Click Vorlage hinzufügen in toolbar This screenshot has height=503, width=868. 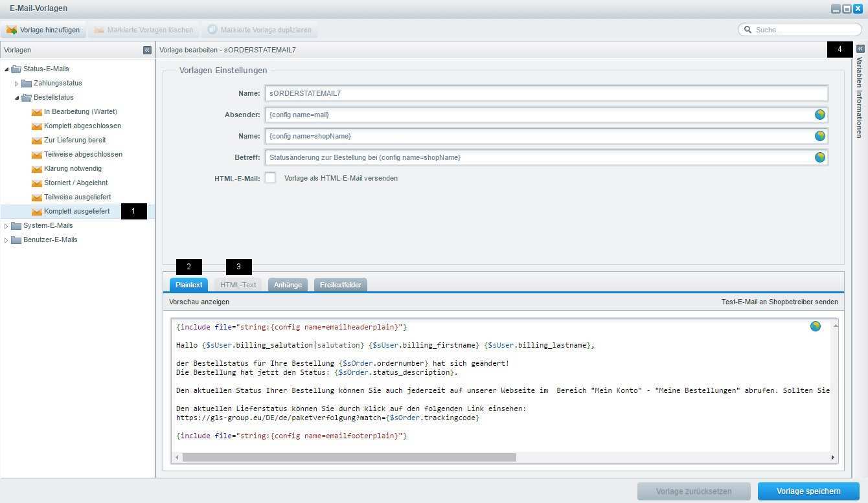pyautogui.click(x=43, y=30)
